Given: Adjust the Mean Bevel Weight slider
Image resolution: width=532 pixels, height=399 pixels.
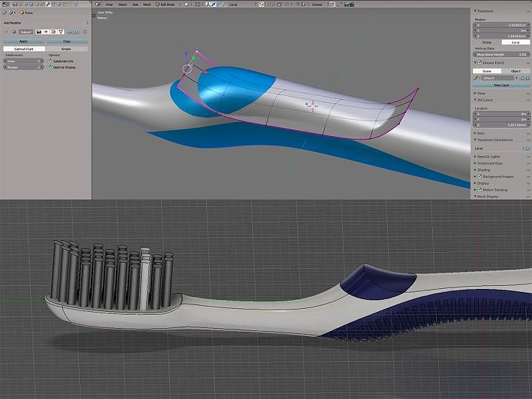Looking at the screenshot, I should point(502,55).
